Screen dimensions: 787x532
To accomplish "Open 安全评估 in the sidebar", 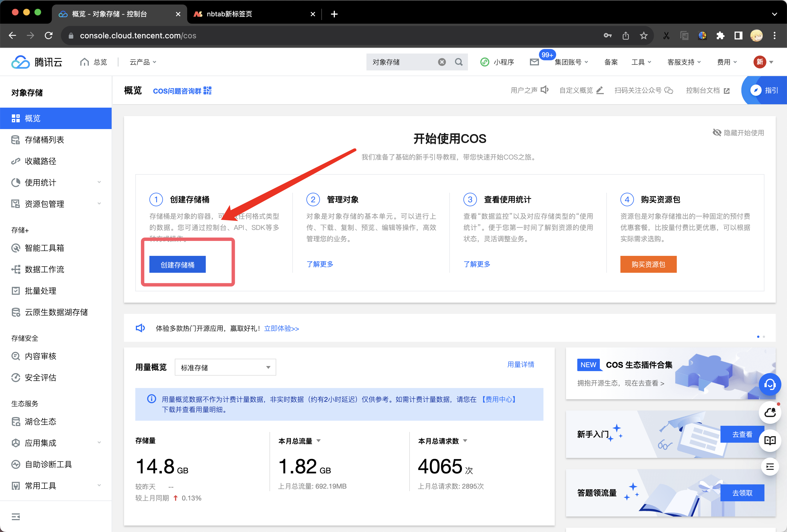I will [56, 377].
